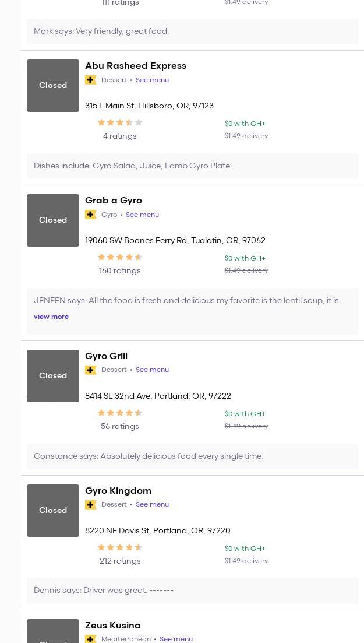
Task: Expand JENEEN's review with view more
Action: coord(51,317)
